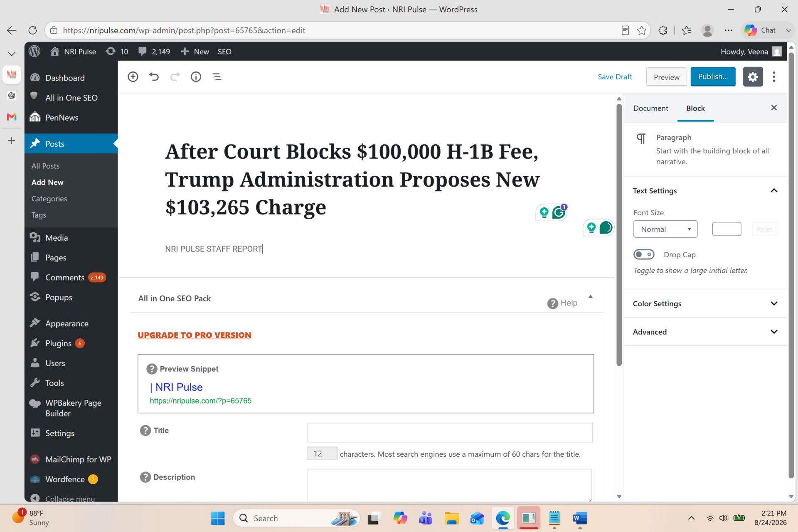Open the Chat dropdown arrow in browser
798x532 pixels.
[788, 30]
